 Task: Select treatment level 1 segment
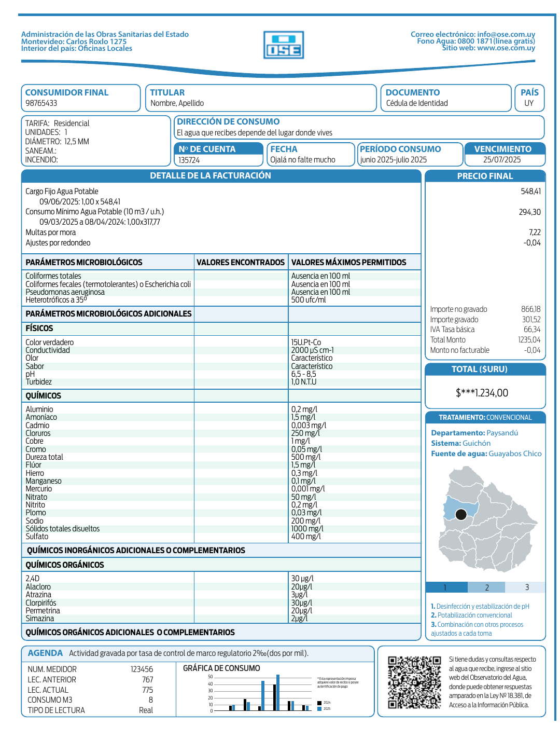point(446,587)
